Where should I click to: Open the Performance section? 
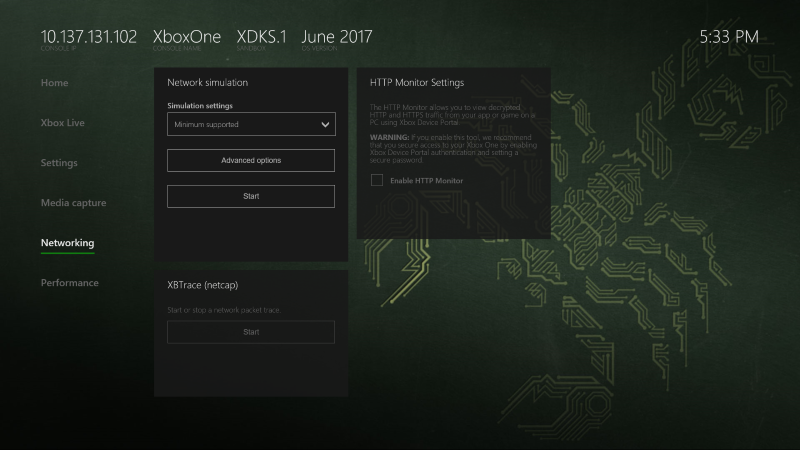tap(70, 283)
